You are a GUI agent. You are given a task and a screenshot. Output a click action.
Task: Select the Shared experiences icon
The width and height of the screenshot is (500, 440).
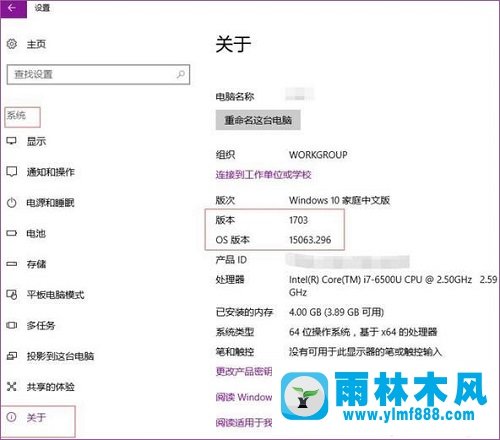[x=12, y=387]
